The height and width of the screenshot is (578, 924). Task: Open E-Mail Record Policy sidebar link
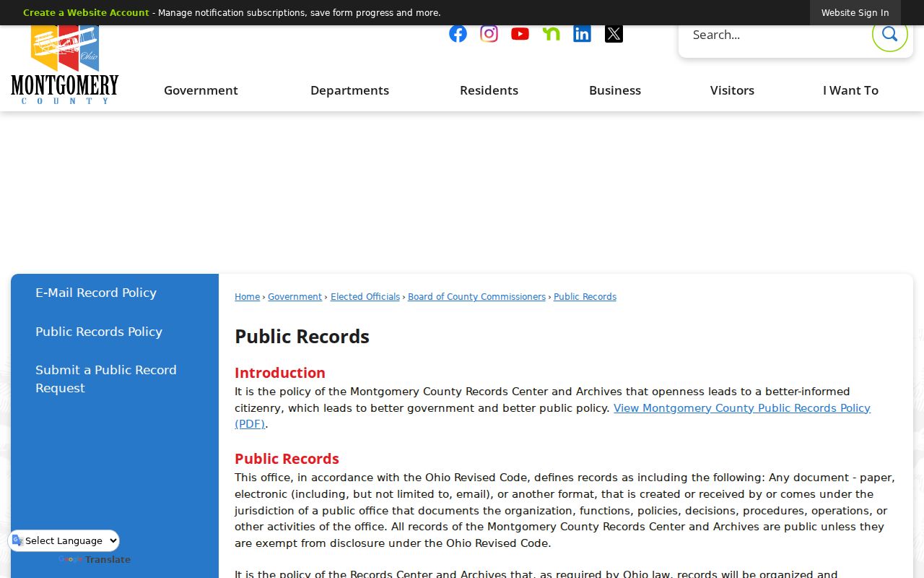click(96, 293)
